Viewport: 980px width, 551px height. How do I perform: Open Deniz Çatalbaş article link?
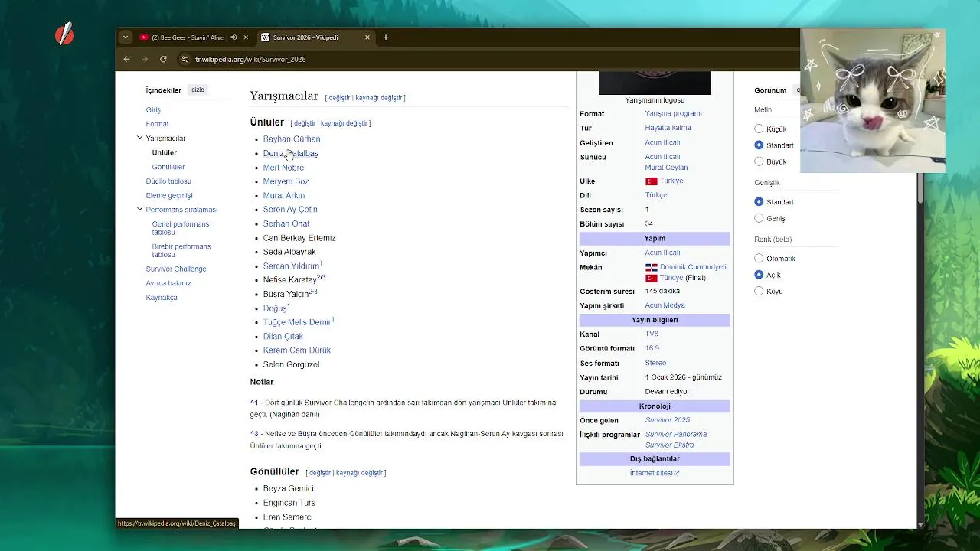(290, 153)
